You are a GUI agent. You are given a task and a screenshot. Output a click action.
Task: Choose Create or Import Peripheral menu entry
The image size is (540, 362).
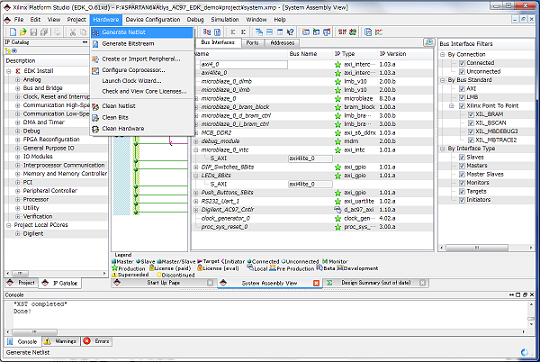pyautogui.click(x=142, y=59)
